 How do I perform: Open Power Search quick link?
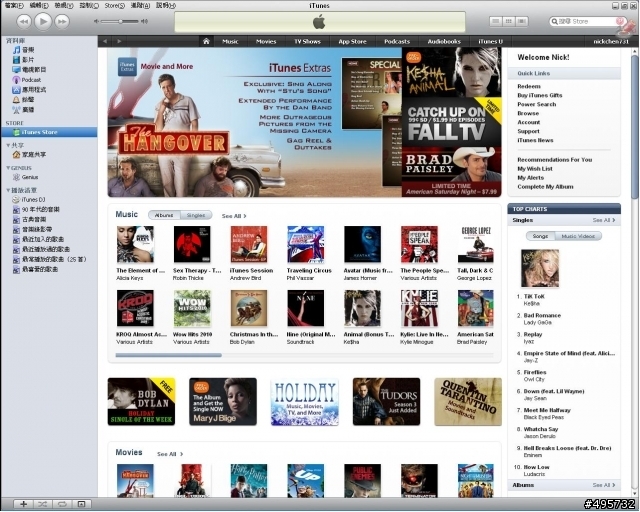pyautogui.click(x=537, y=104)
